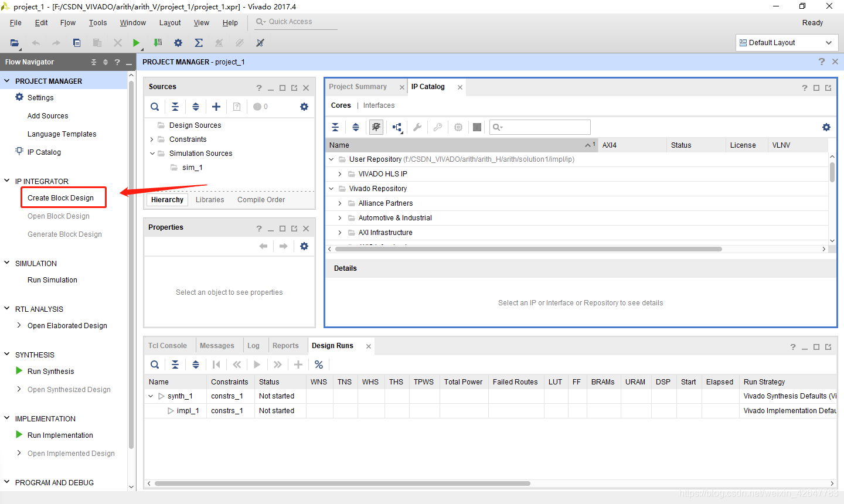Collapse Simulation Sources folder
Screen dimensions: 844x504
point(152,154)
